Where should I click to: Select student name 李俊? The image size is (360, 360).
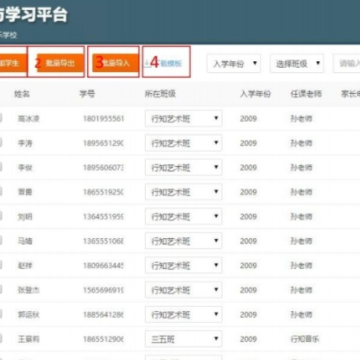click(x=25, y=168)
